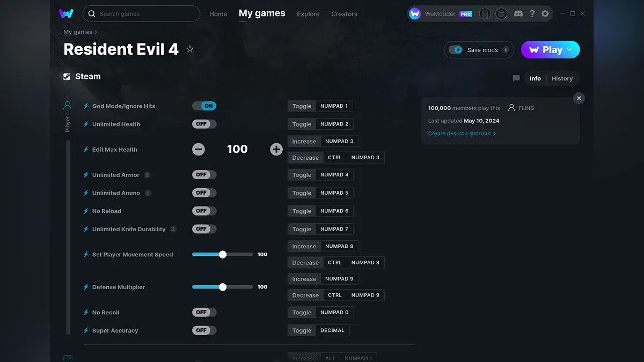Screen dimensions: 644x362
Task: Open the comments speech bubble icon
Action: 516,78
